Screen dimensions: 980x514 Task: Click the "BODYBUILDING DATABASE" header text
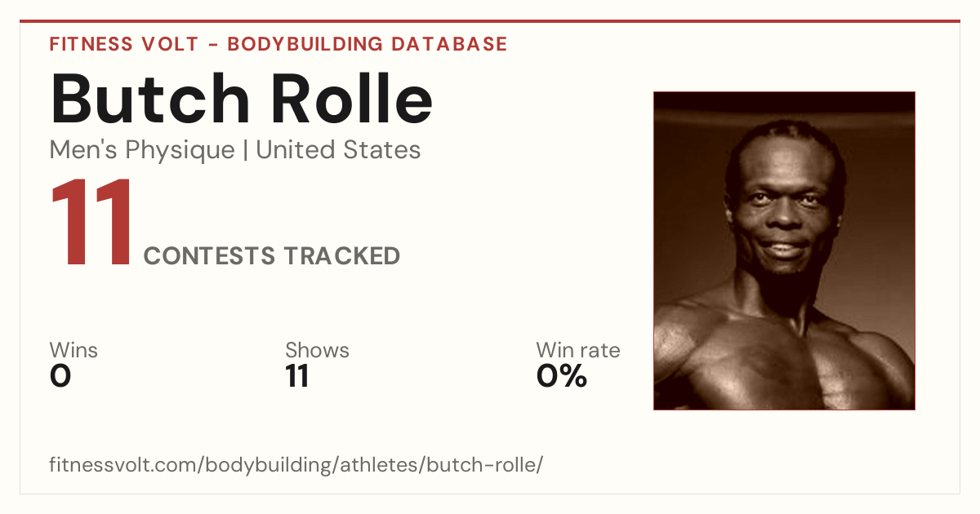(x=367, y=44)
